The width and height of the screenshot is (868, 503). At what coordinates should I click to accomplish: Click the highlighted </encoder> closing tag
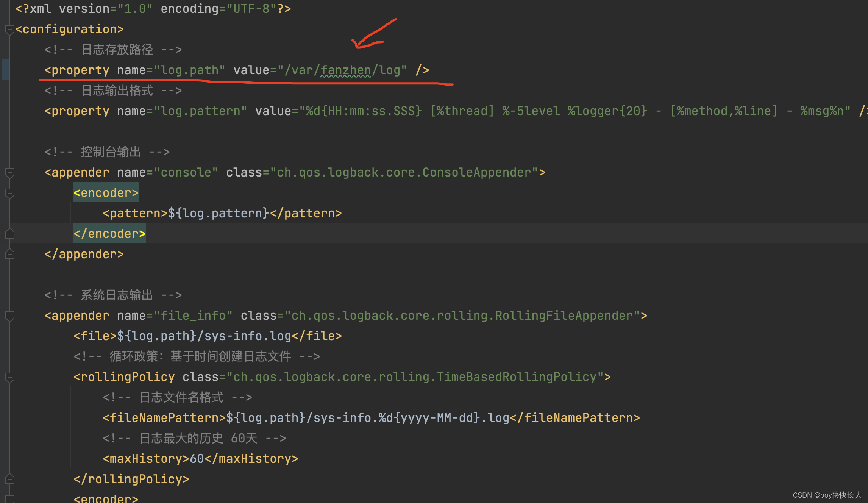point(109,234)
